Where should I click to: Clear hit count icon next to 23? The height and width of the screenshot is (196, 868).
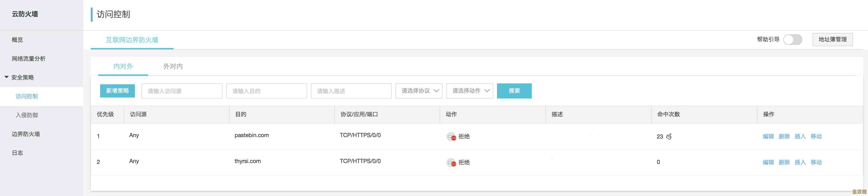669,136
